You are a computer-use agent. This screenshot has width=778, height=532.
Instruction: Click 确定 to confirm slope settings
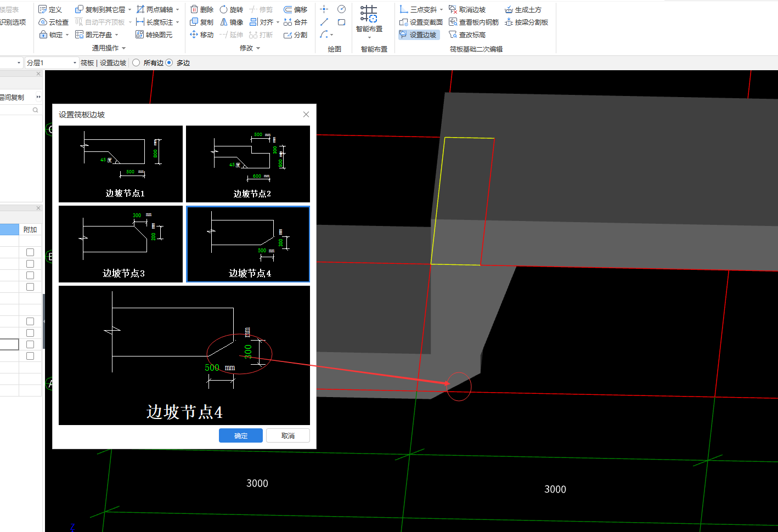pos(241,435)
